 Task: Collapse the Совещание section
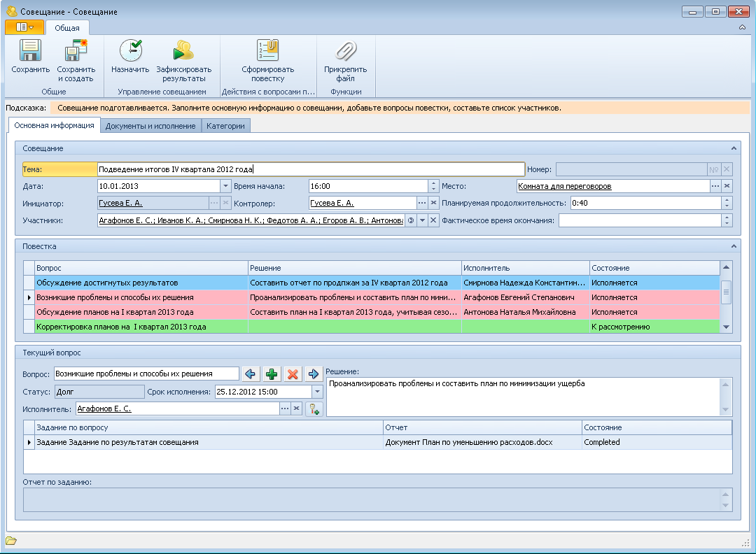coord(734,148)
